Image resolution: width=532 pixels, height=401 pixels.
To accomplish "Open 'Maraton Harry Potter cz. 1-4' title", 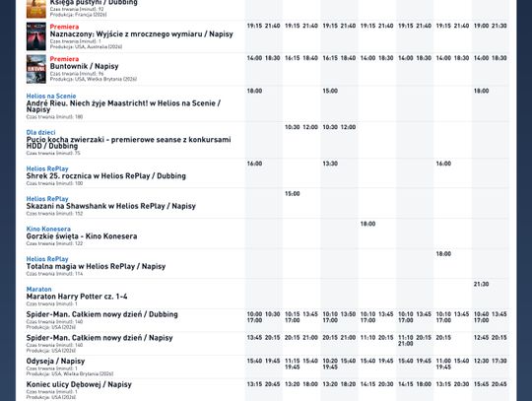I will point(77,297).
